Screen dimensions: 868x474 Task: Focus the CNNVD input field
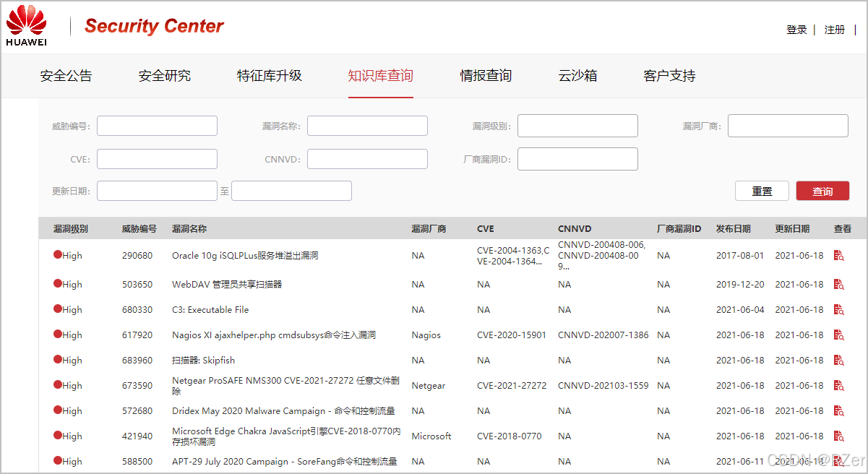367,159
